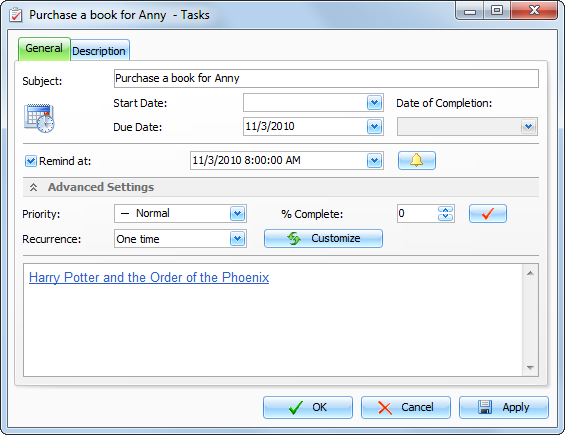
Task: Uncheck the Remind at checkbox
Action: click(31, 161)
